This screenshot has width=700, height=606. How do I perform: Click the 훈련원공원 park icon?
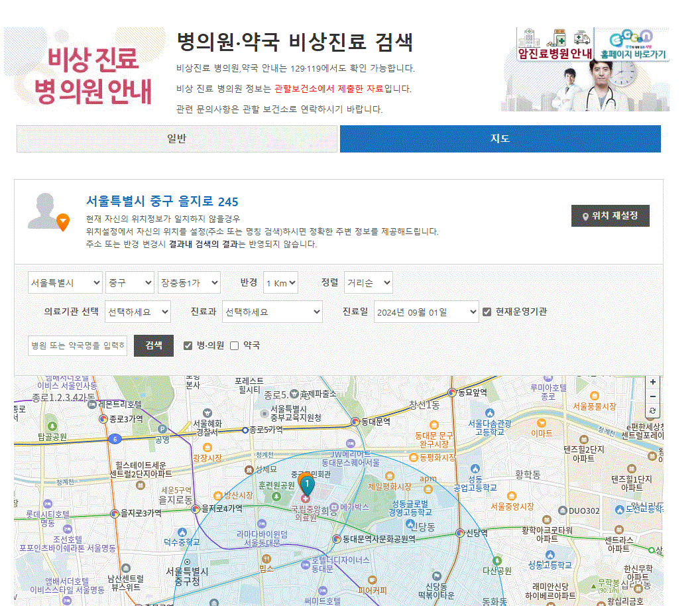click(x=277, y=496)
